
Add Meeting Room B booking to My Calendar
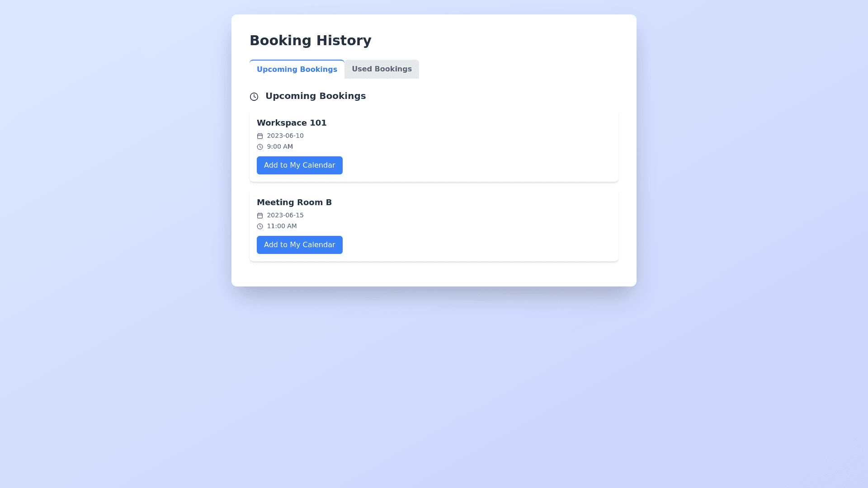(299, 245)
